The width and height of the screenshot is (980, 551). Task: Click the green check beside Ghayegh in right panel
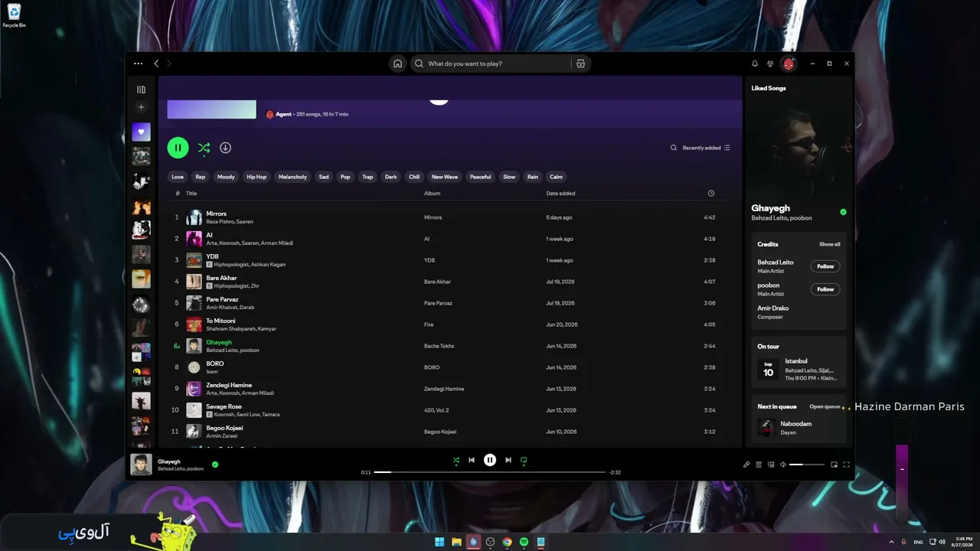tap(843, 212)
